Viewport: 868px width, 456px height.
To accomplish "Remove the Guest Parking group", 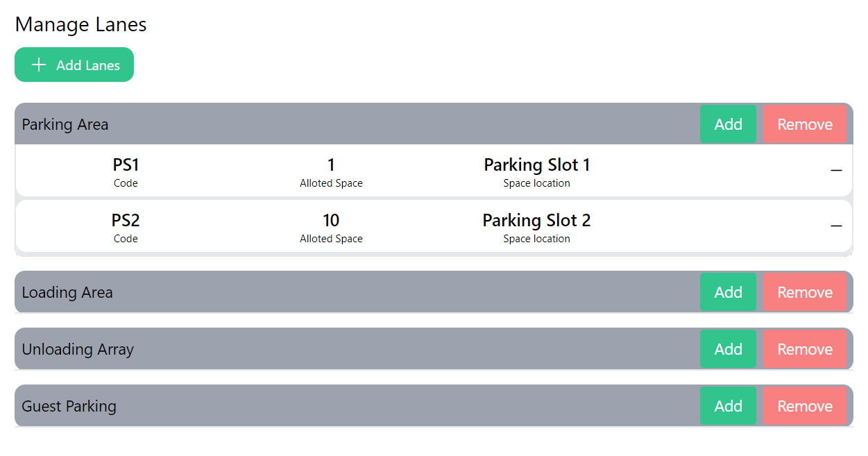I will point(804,406).
